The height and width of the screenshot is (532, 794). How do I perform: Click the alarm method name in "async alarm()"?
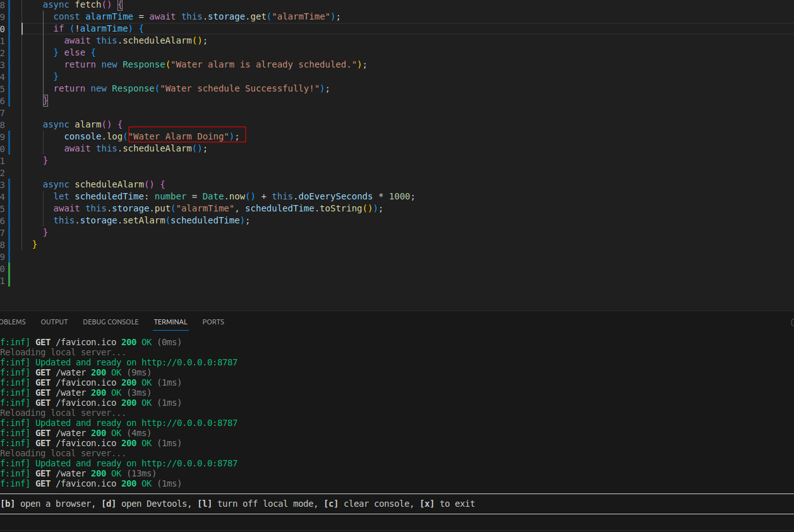click(x=88, y=124)
